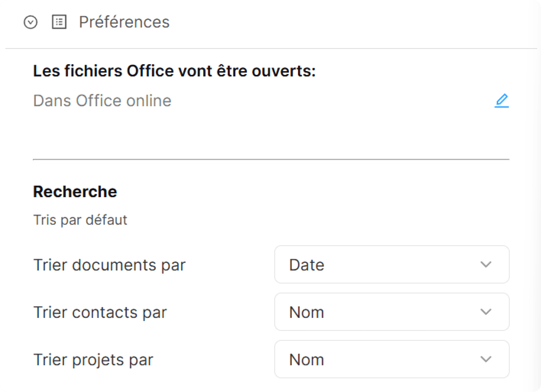Image resolution: width=541 pixels, height=392 pixels.
Task: Select the Date value in the documents dropdown
Action: 307,265
